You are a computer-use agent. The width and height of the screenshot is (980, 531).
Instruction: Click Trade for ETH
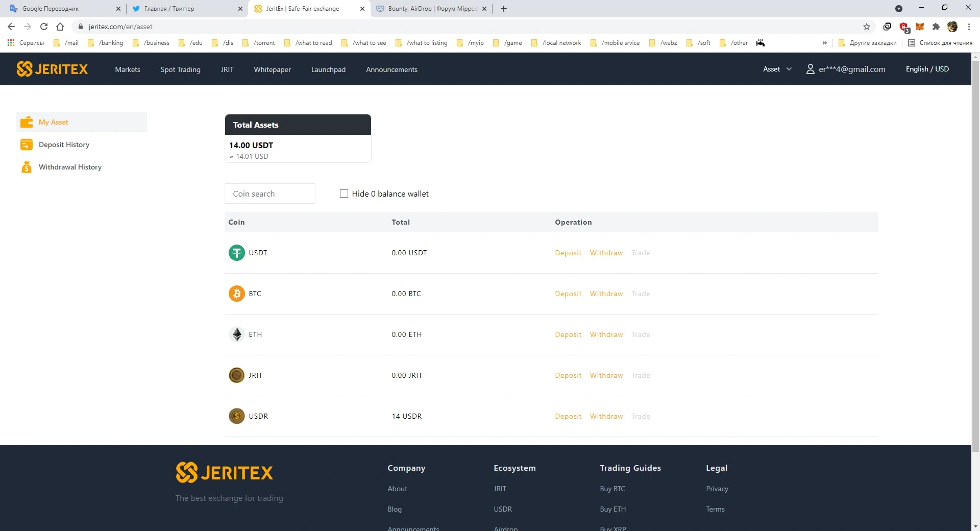[x=641, y=334]
